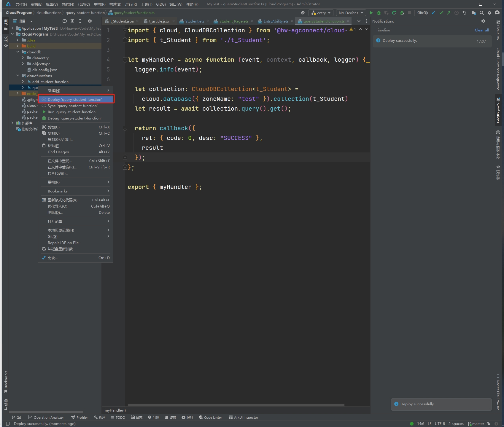Toggle the Code Linter tool window

[210, 417]
